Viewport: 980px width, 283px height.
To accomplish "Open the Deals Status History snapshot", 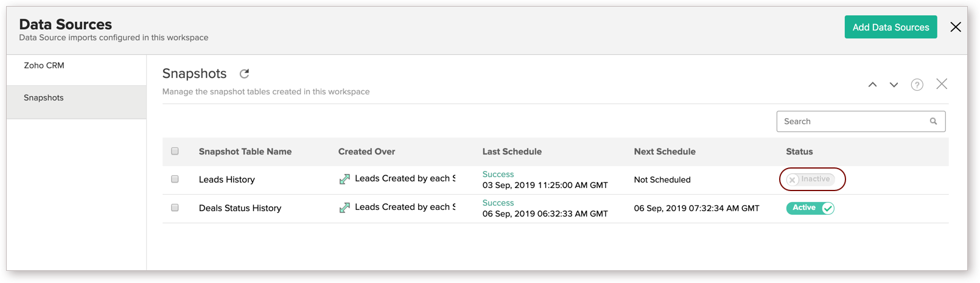I will tap(240, 208).
